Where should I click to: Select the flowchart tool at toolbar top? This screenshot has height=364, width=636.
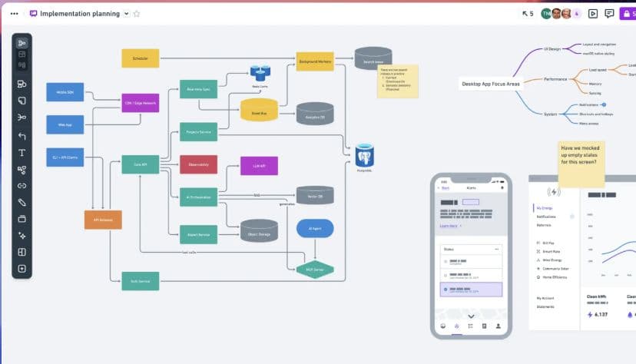coord(22,43)
